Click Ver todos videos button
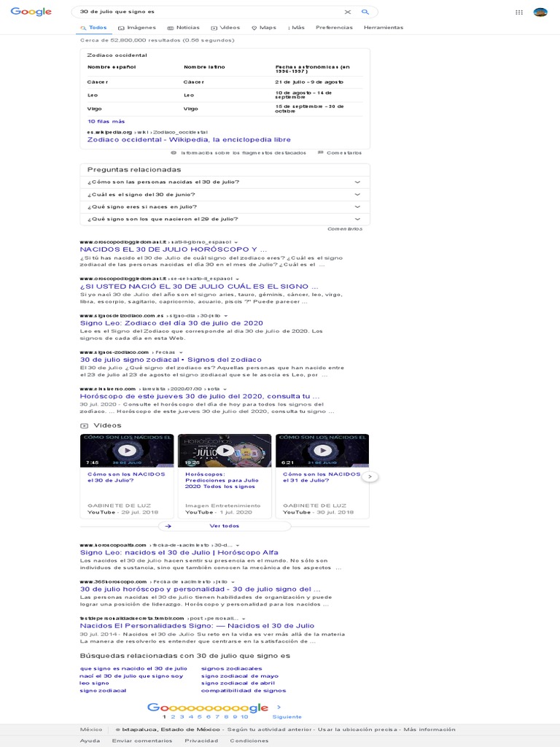 [225, 526]
